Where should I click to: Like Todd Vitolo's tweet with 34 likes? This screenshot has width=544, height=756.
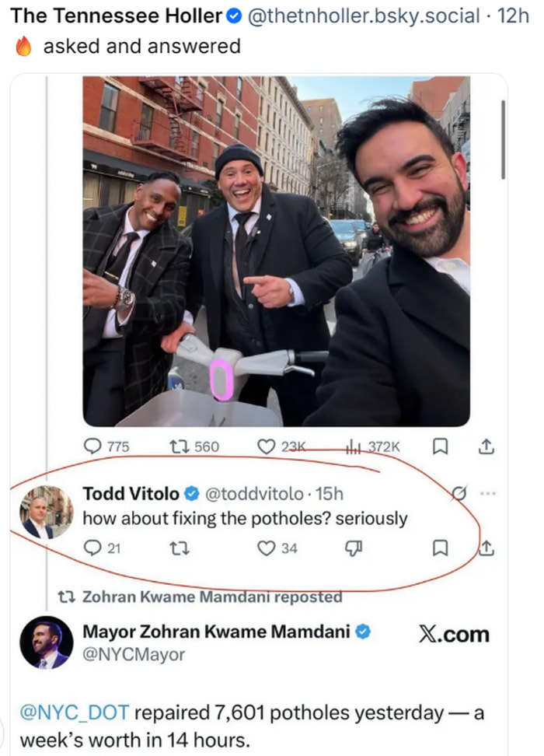pyautogui.click(x=267, y=548)
